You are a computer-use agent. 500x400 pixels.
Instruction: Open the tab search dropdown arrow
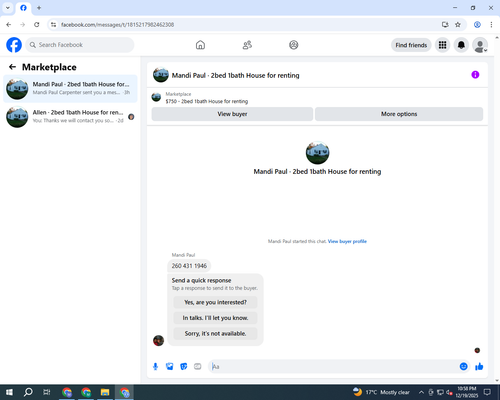8,8
